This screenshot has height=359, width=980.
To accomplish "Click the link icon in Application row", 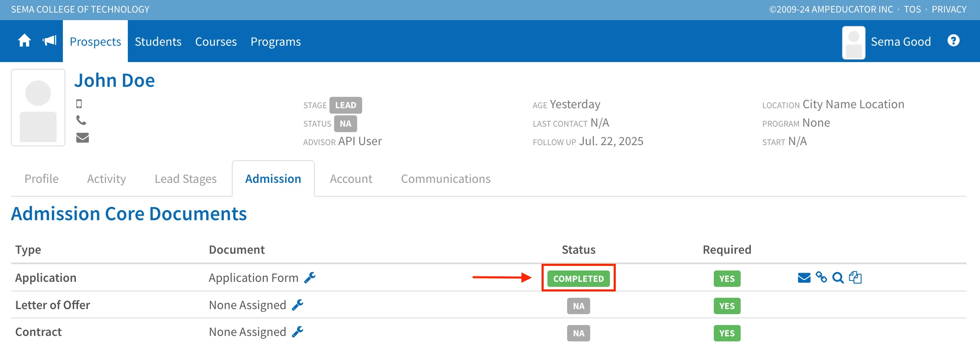I will click(x=822, y=278).
